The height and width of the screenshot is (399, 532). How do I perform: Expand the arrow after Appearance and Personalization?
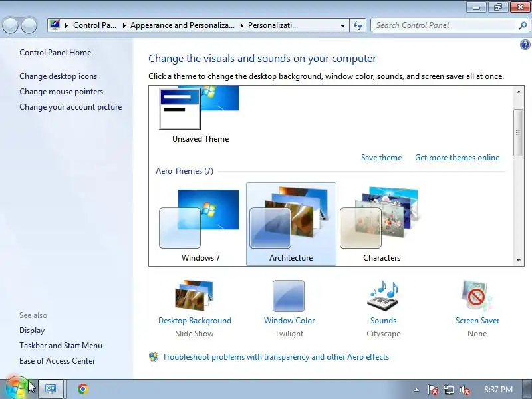[241, 25]
